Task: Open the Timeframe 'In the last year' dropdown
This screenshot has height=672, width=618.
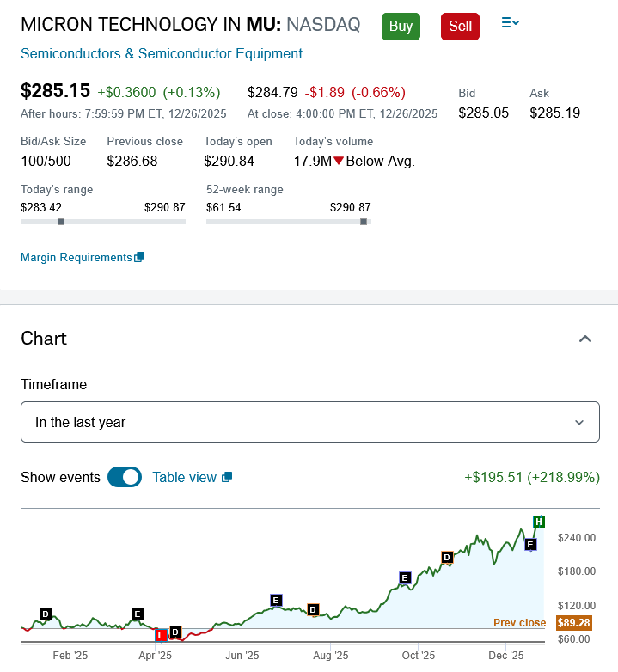Action: (x=309, y=422)
